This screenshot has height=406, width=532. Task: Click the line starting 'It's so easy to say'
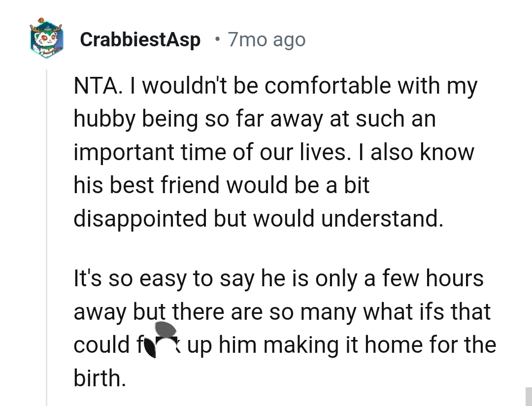(278, 278)
